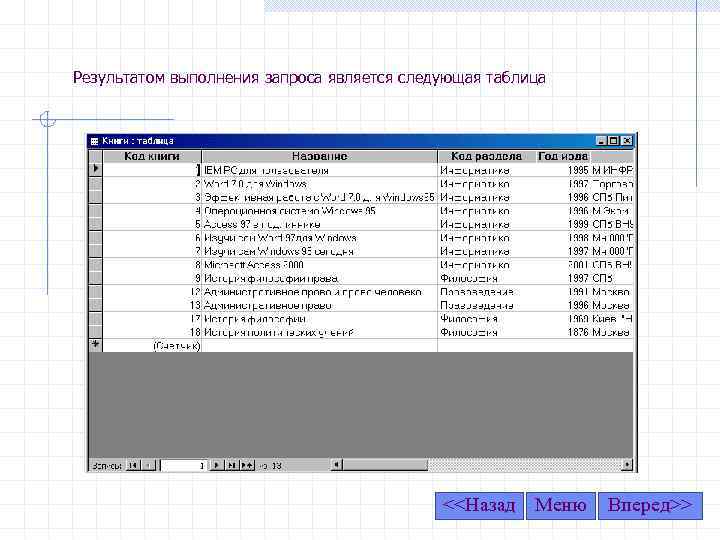This screenshot has height=540, width=720.
Task: Select the Год изда column header
Action: pyautogui.click(x=562, y=156)
